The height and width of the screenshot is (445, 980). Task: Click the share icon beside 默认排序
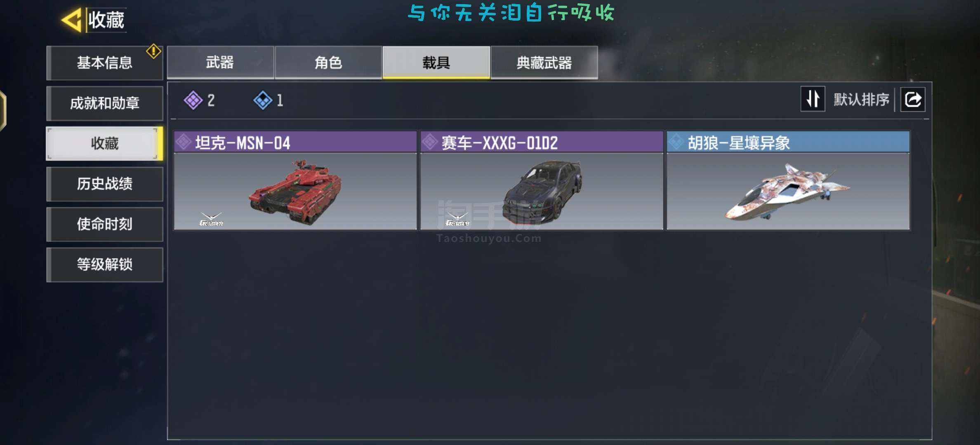point(912,99)
